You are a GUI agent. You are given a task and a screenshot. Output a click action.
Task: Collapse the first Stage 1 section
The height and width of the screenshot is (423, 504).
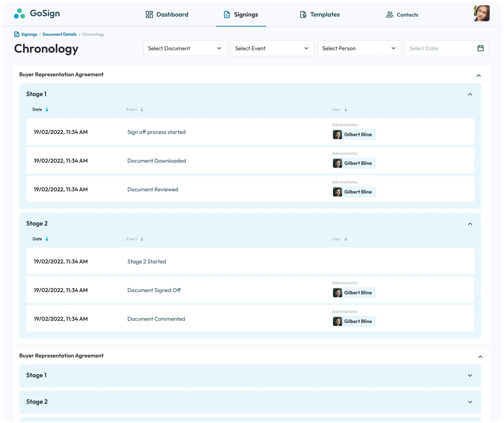pos(470,94)
